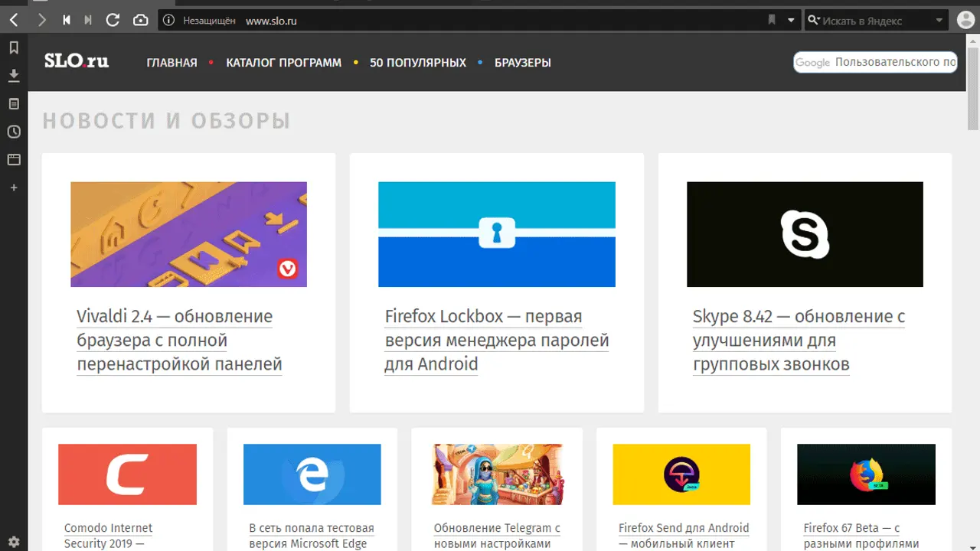Open the user profile avatar
980x551 pixels.
(x=965, y=21)
